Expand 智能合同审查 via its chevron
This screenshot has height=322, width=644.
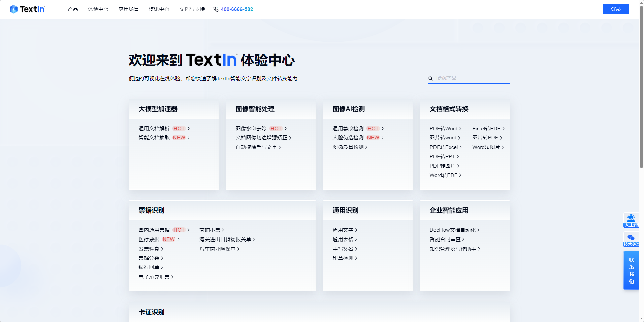tap(463, 239)
